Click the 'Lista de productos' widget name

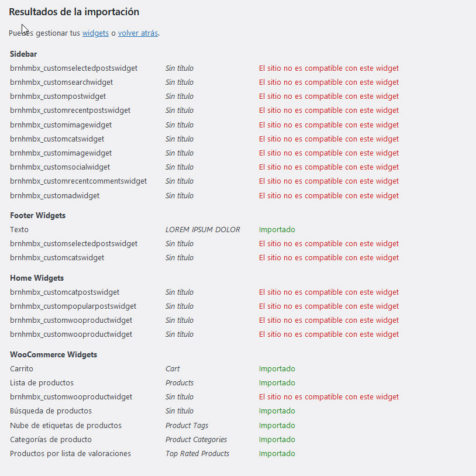42,383
